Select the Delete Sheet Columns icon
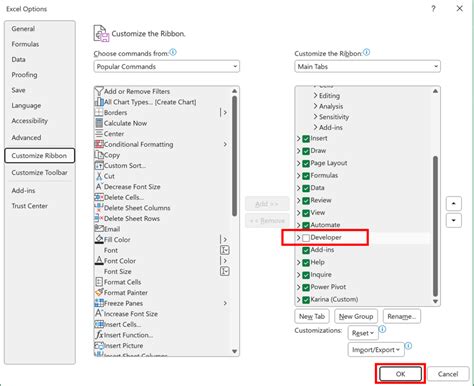474x386 pixels. (99, 208)
